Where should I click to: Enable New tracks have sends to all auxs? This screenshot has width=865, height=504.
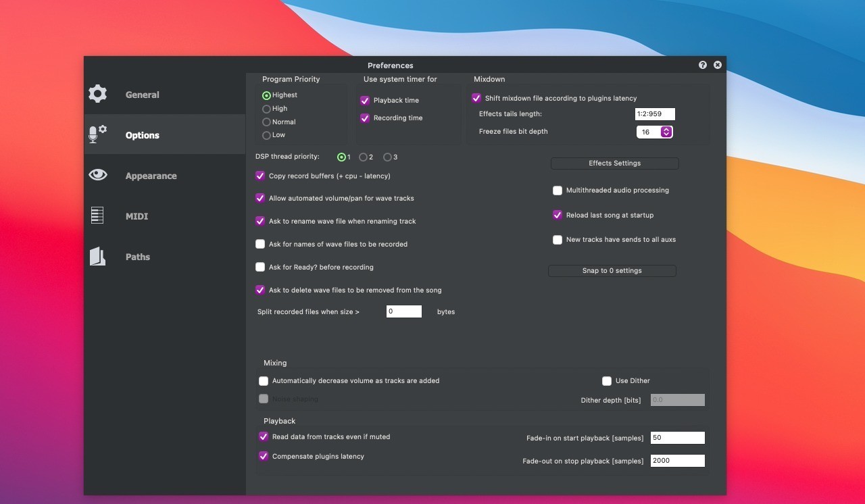[x=558, y=240]
